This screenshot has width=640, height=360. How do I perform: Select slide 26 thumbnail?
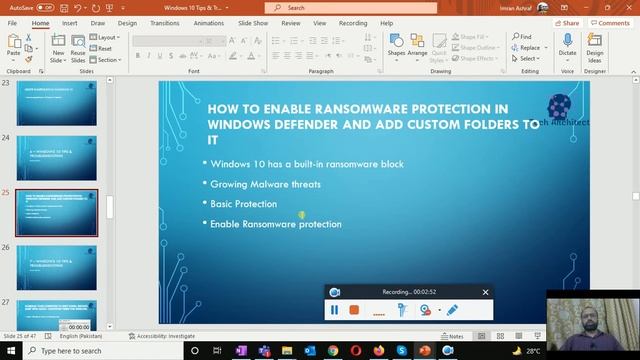[x=57, y=267]
